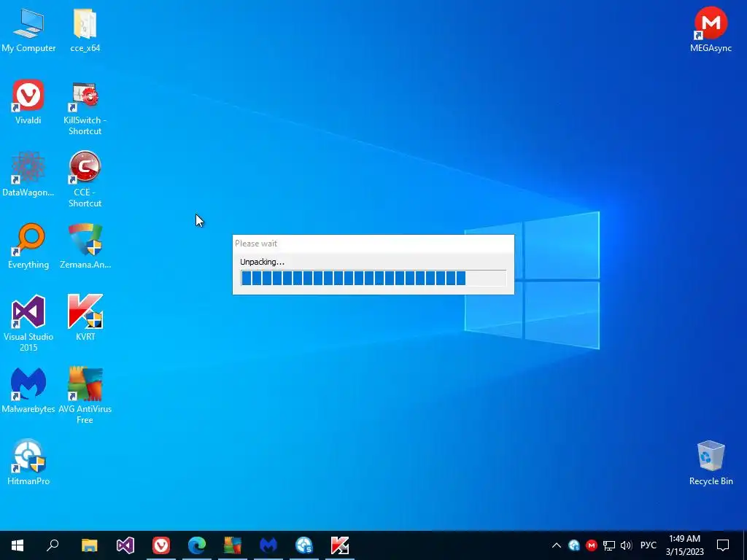
Task: Select Visual Studio 2015 desktop shortcut
Action: 28,323
